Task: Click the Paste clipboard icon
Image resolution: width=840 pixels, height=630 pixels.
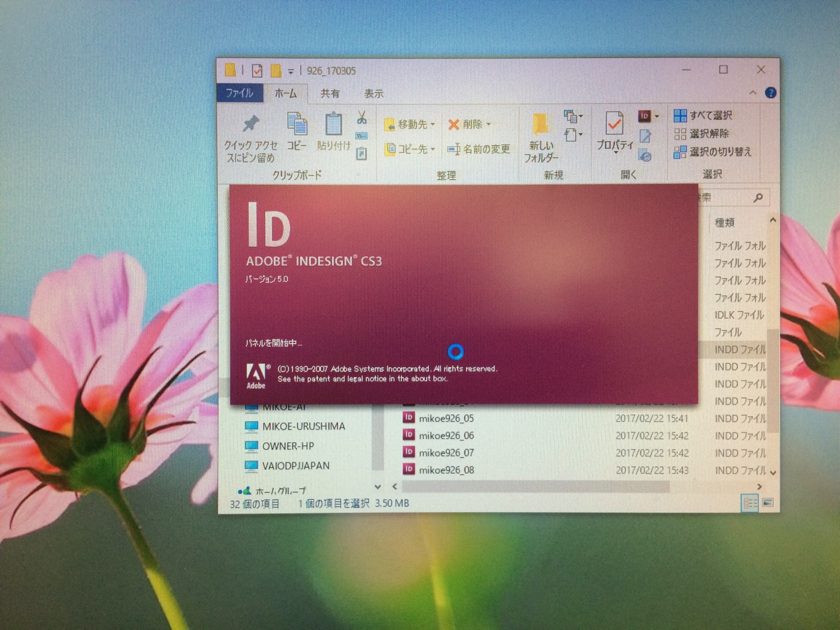Action: coord(333,124)
